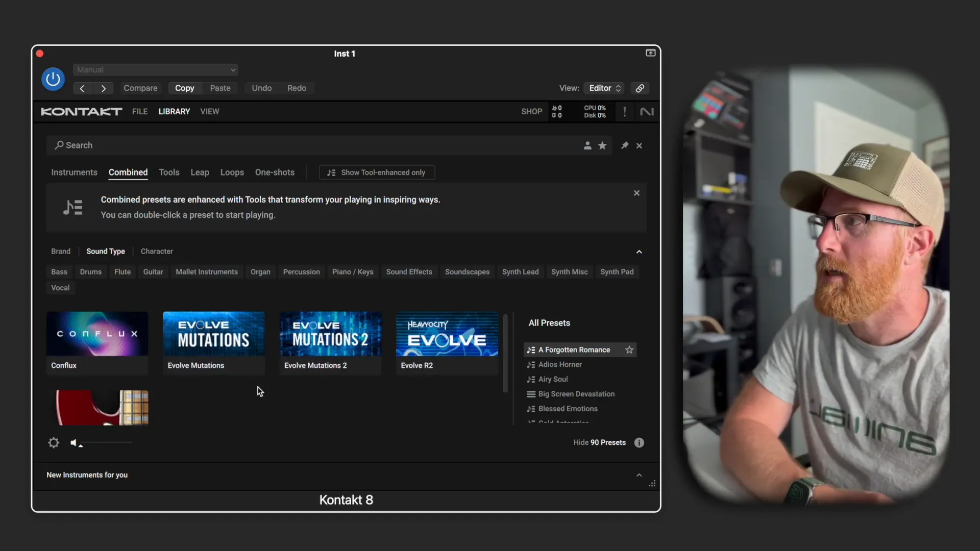The height and width of the screenshot is (551, 980).
Task: Open the Manual preset dropdown
Action: coord(156,70)
